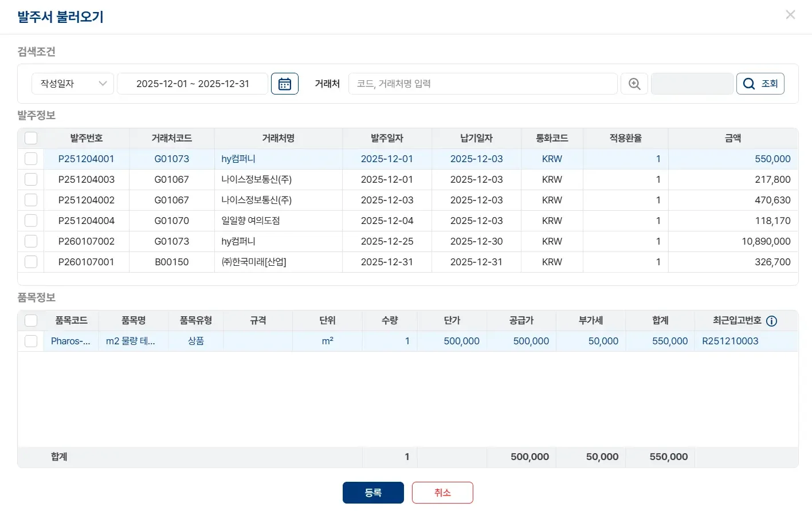Click the order number P260107002 row
Screen dimensions: 812x511
coord(87,241)
